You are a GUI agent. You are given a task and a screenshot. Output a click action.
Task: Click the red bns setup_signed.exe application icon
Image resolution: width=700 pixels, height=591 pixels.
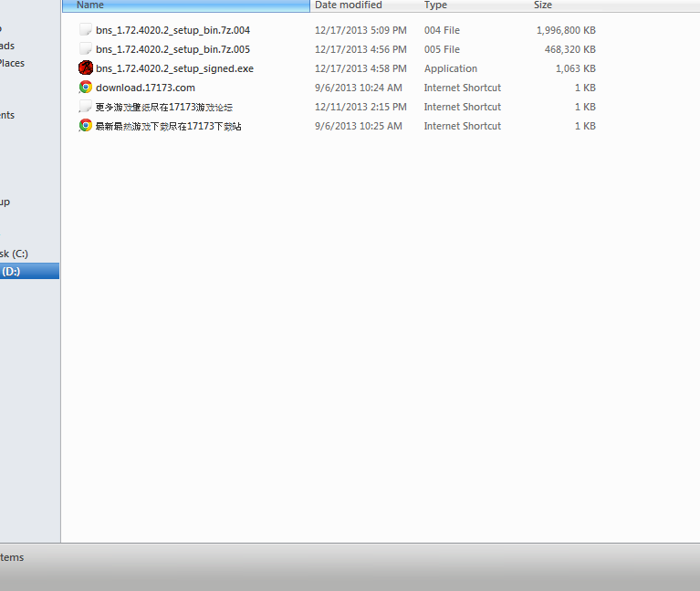[86, 68]
